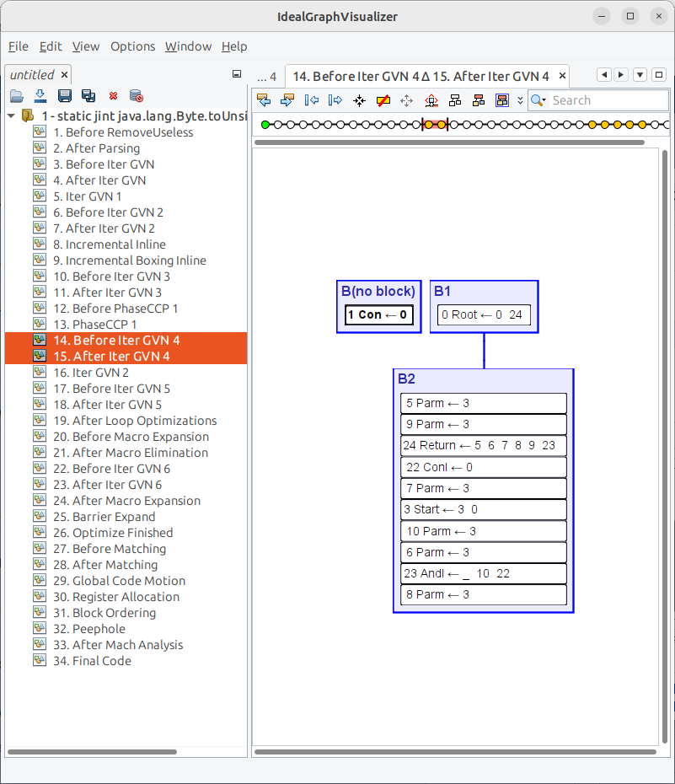Select '19. After Loop Optimizations' graph
675x784 pixels.
coord(135,421)
